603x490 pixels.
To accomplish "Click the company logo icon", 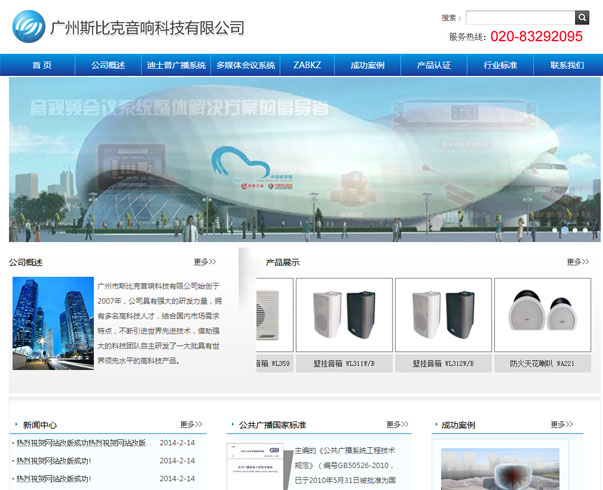I will pyautogui.click(x=28, y=27).
